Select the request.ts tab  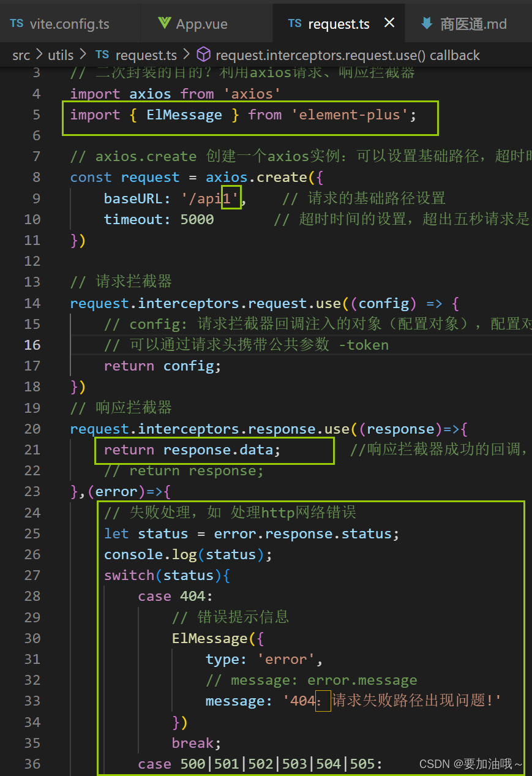coord(339,24)
